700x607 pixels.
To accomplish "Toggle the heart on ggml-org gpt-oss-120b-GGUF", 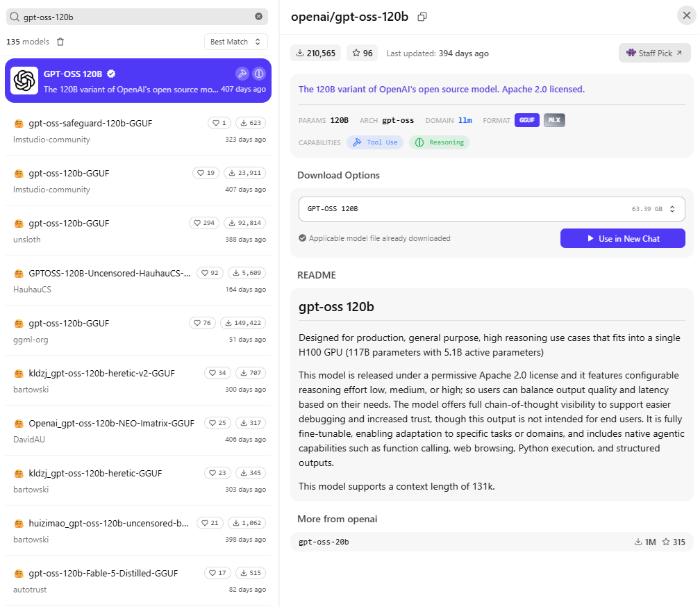I will 202,323.
